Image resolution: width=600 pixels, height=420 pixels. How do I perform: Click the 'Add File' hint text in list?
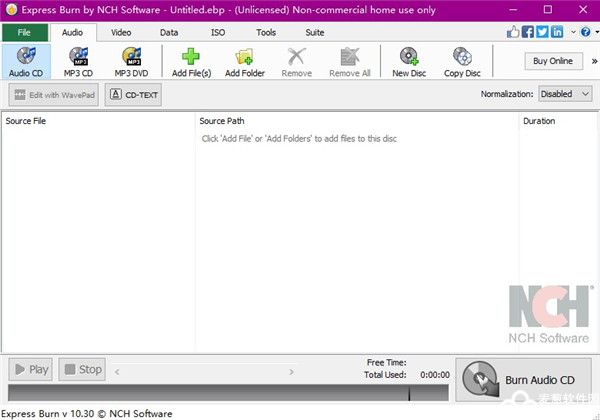(299, 138)
